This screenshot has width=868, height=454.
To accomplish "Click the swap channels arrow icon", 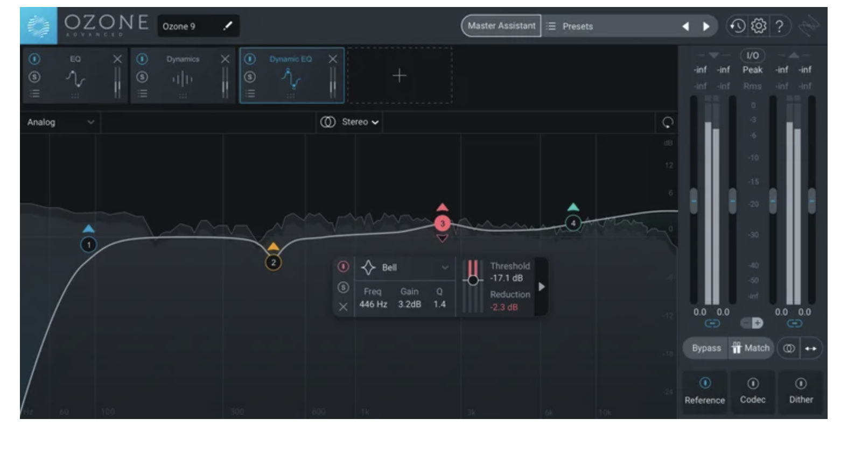I will click(811, 349).
